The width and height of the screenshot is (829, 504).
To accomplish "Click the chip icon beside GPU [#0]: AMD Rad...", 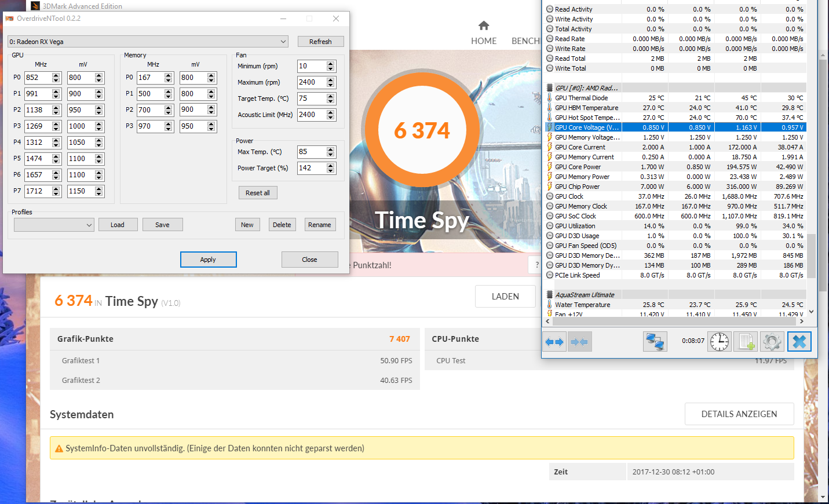I will 549,88.
